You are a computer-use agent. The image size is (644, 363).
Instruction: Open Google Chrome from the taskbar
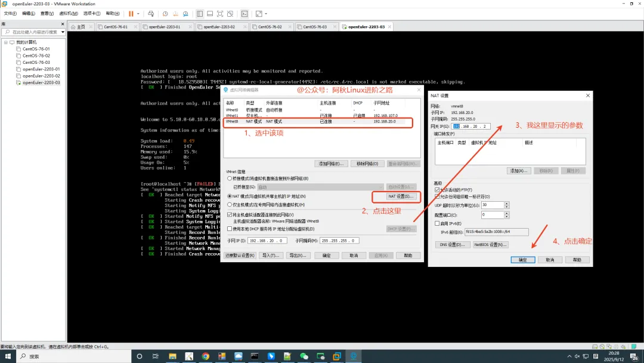[x=205, y=356]
